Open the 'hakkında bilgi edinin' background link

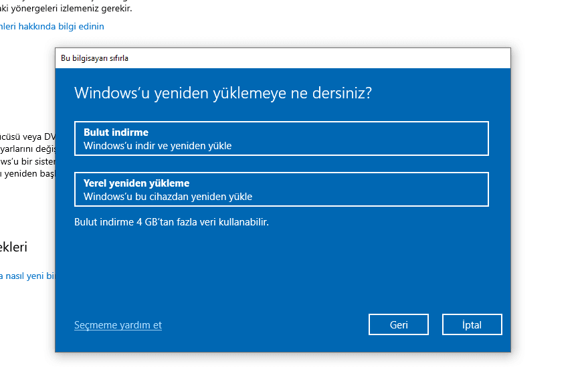click(x=52, y=26)
